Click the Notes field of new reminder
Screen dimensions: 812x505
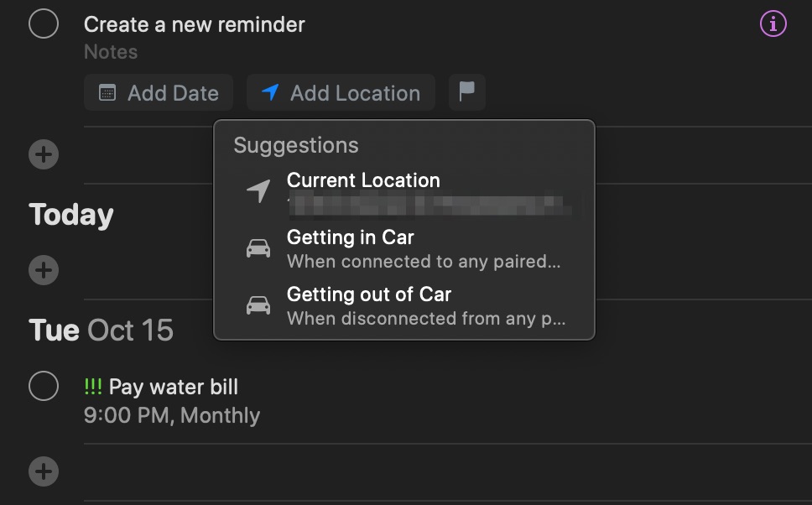[111, 52]
